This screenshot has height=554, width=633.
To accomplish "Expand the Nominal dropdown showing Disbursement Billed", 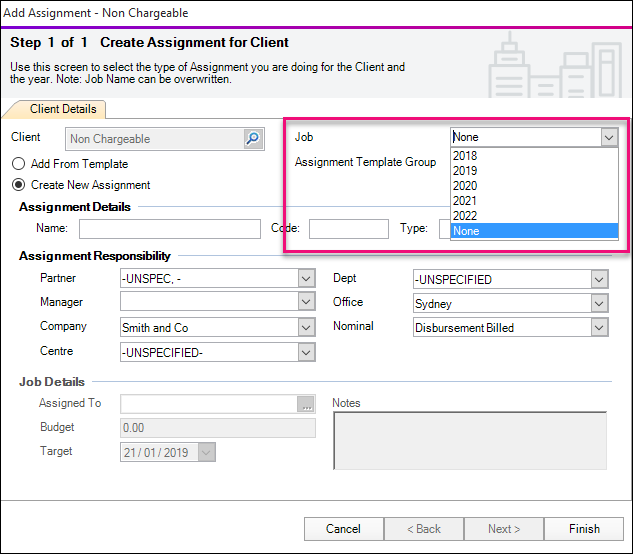I will (x=599, y=327).
